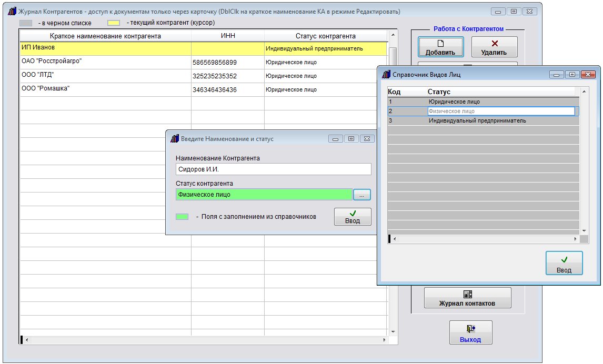Click the Добавить (Add) contractor button

pos(440,47)
